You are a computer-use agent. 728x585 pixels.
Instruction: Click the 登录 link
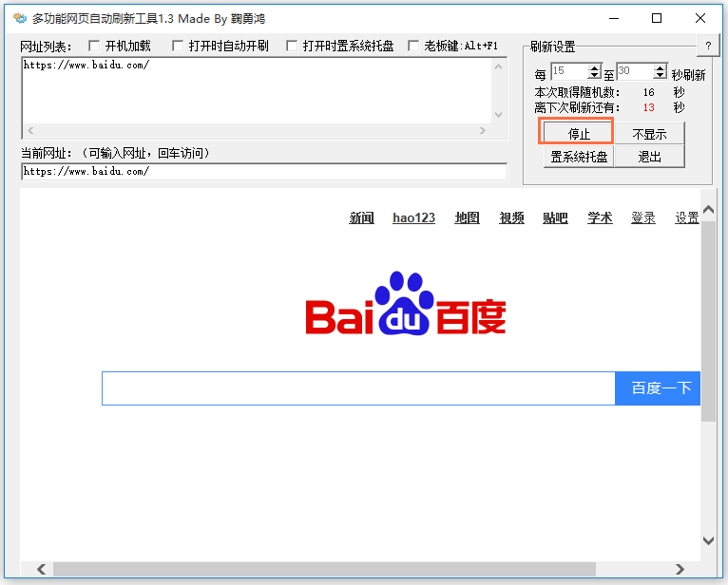(x=643, y=217)
